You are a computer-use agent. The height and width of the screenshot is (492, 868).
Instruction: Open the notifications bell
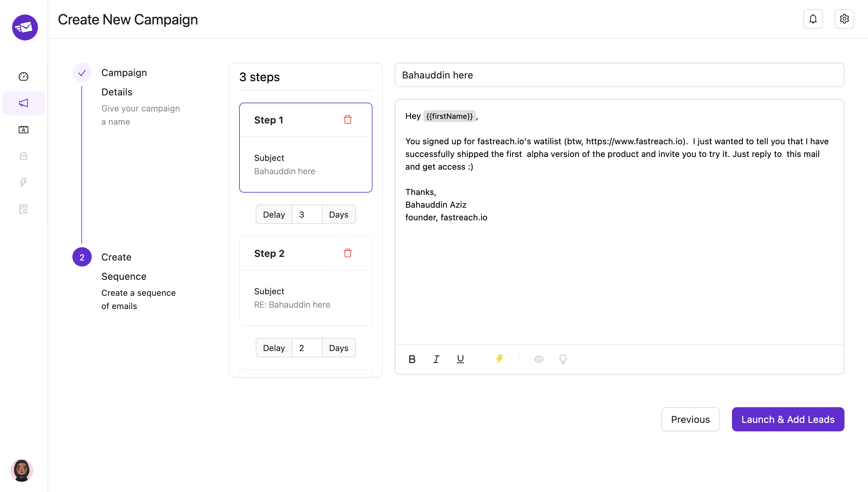(x=813, y=19)
